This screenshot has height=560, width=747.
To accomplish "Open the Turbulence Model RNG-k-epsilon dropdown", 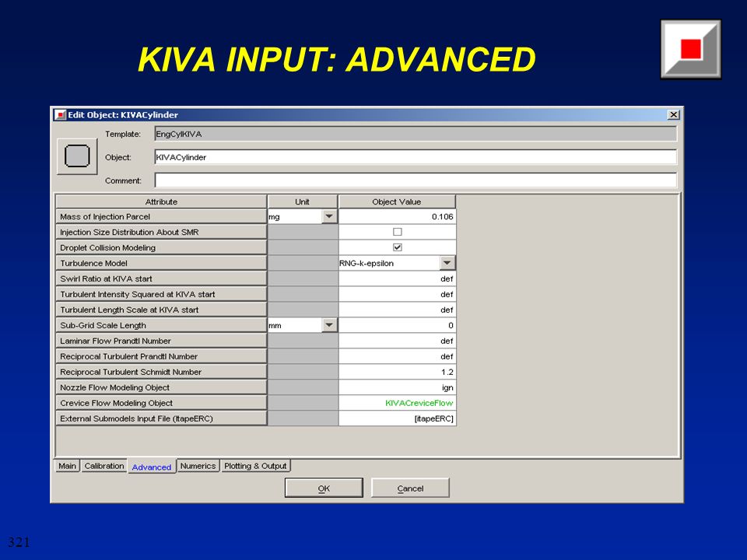I will point(447,263).
